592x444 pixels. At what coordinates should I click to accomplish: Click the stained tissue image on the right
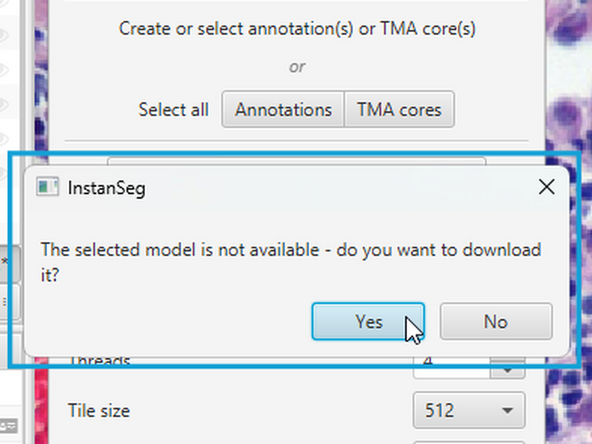click(x=569, y=222)
